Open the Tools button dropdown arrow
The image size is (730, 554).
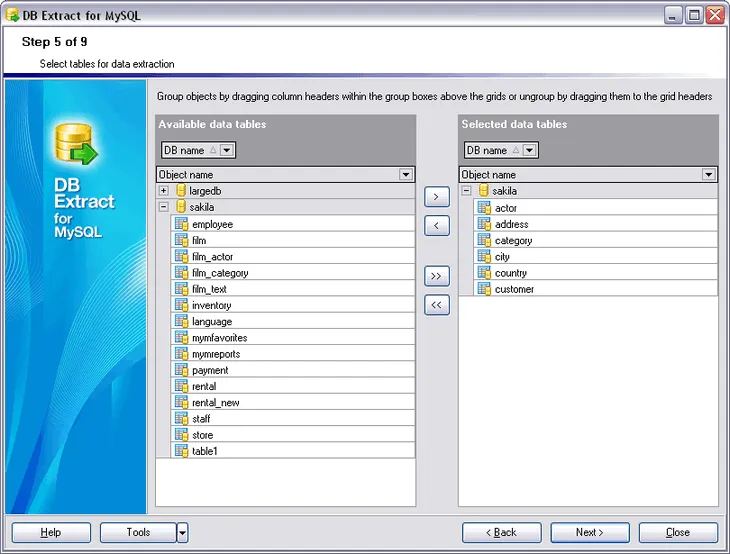pos(182,532)
